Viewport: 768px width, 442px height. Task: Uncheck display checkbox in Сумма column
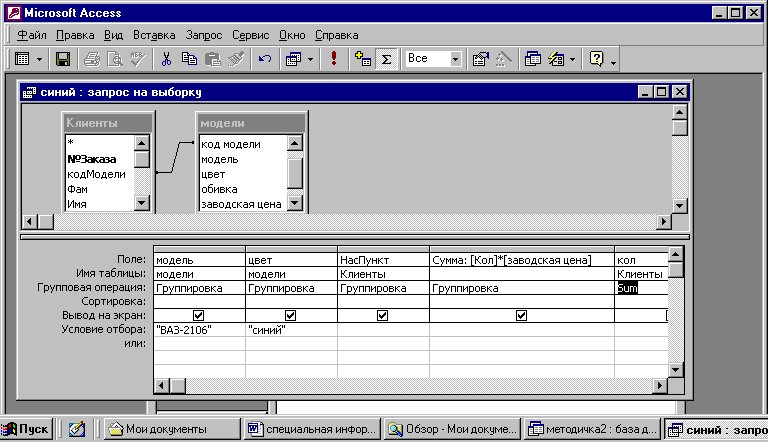coord(522,316)
